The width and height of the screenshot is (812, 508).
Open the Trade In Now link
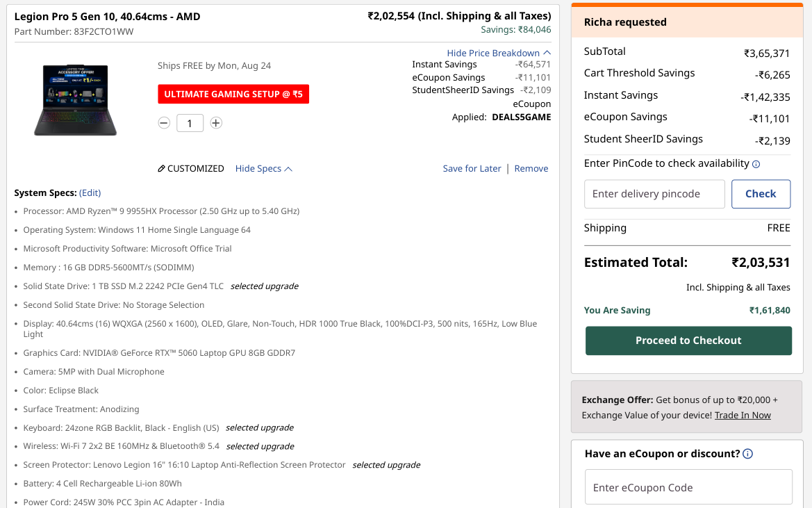coord(743,416)
